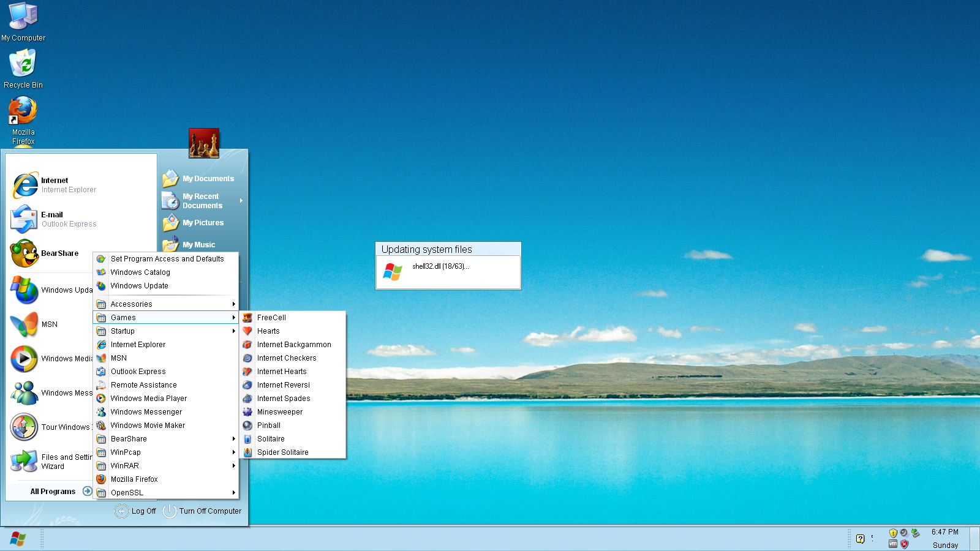Click the speaker volume tray icon
This screenshot has width=980, height=551.
pyautogui.click(x=903, y=533)
